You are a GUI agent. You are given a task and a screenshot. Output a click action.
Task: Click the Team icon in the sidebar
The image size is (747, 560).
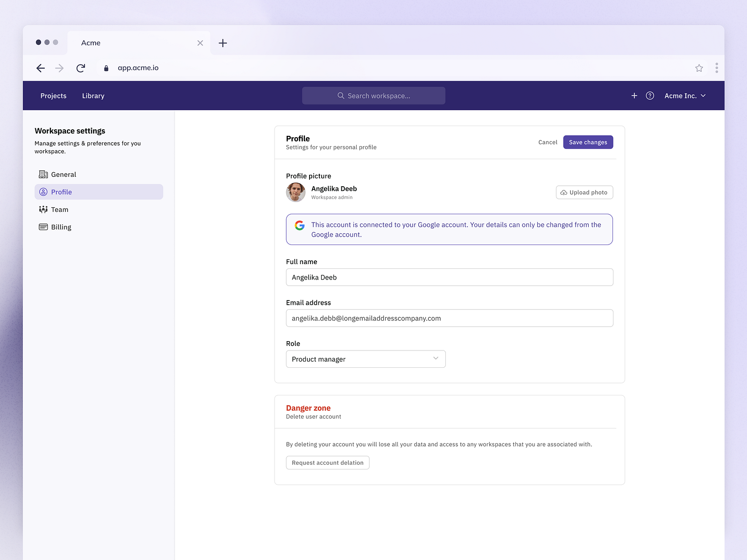coord(43,209)
